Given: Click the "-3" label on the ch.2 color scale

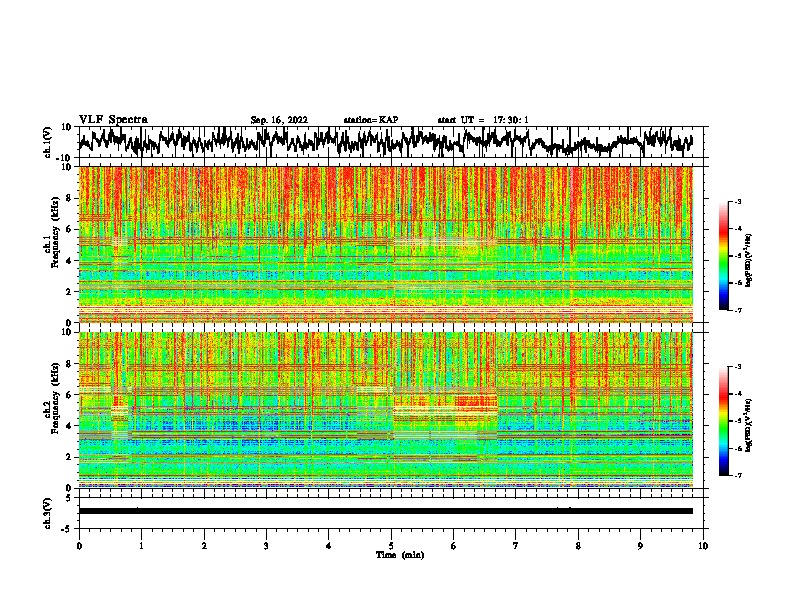Looking at the screenshot, I should 737,367.
